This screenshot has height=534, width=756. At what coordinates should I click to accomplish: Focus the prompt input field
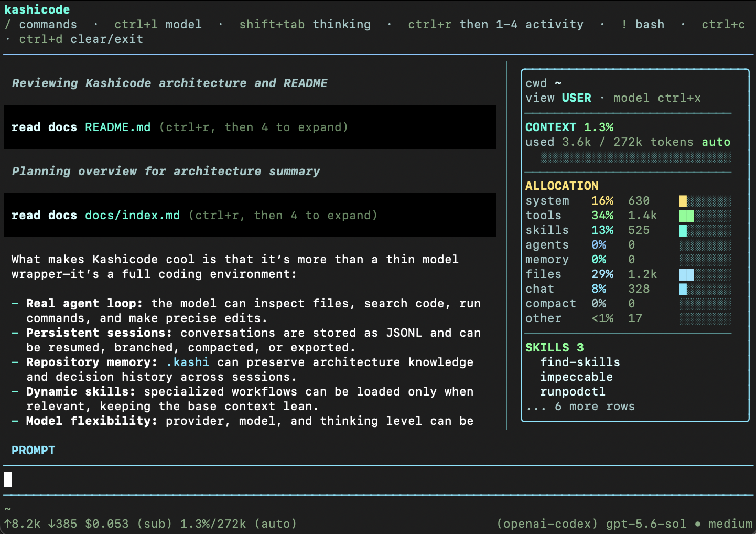[x=378, y=479]
